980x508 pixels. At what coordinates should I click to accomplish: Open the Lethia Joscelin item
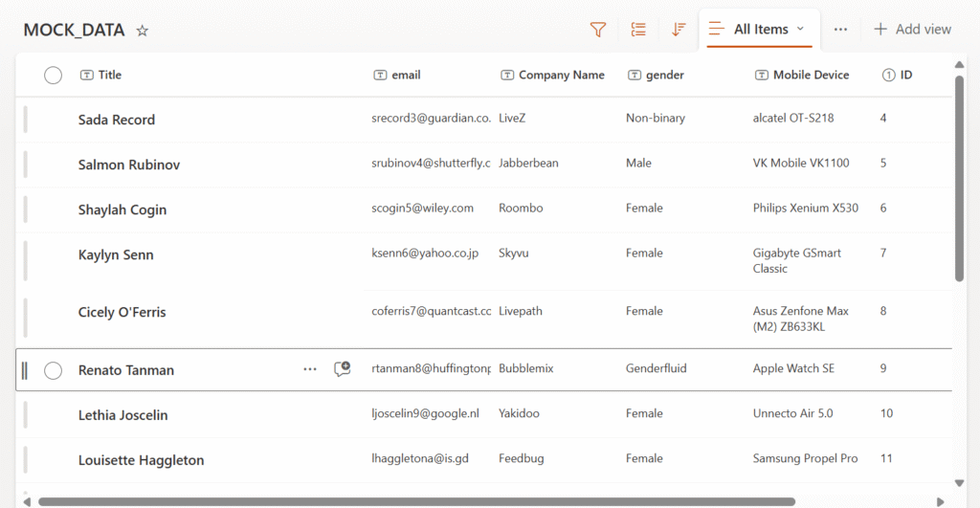pos(122,415)
